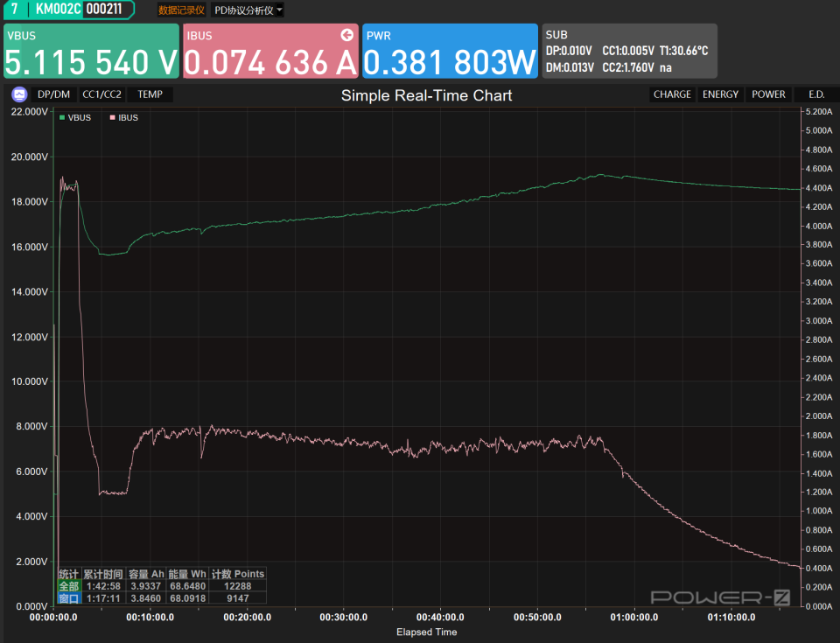Click the VBUS voltage readout panel
Screen dimensions: 840x643
[x=91, y=51]
